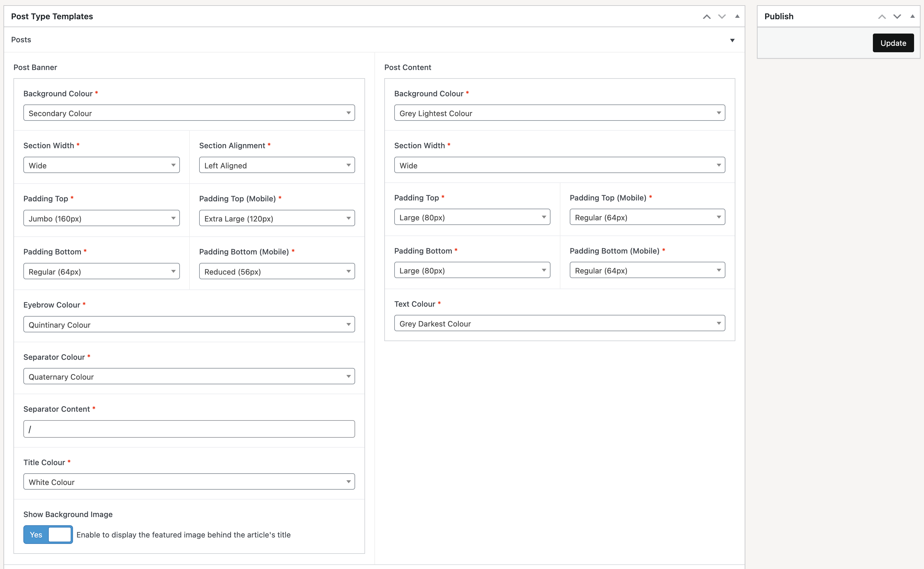Screen dimensions: 924x569
Task: Collapse the Publish panel triangle
Action: 912,17
